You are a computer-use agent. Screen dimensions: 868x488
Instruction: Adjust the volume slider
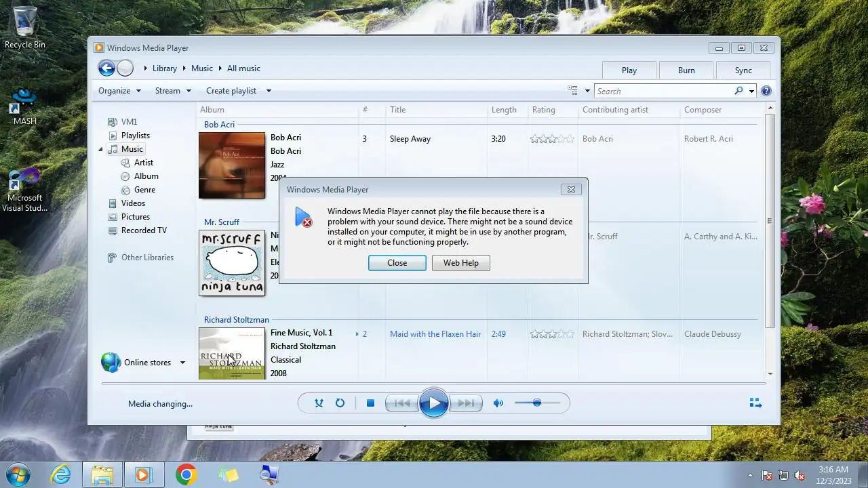tap(537, 403)
